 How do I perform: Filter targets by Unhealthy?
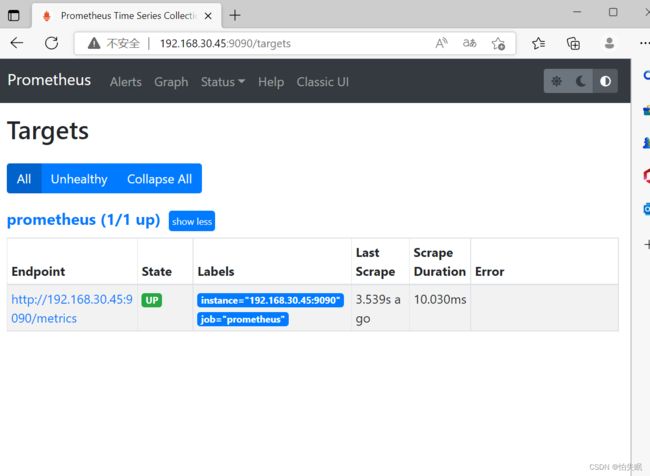[x=79, y=179]
